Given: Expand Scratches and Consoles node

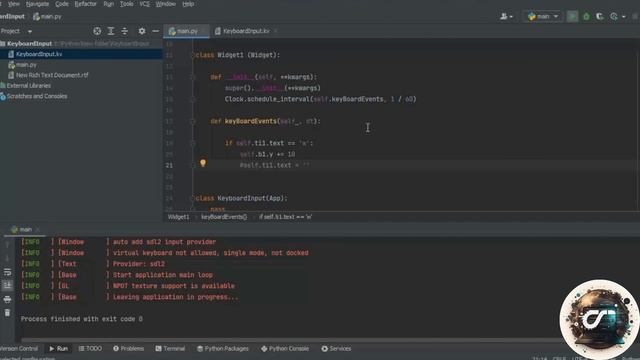Looking at the screenshot, I should click(37, 96).
